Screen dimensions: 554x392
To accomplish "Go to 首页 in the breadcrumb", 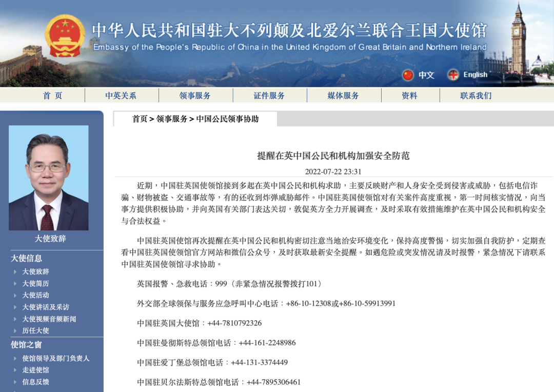I will pyautogui.click(x=140, y=119).
